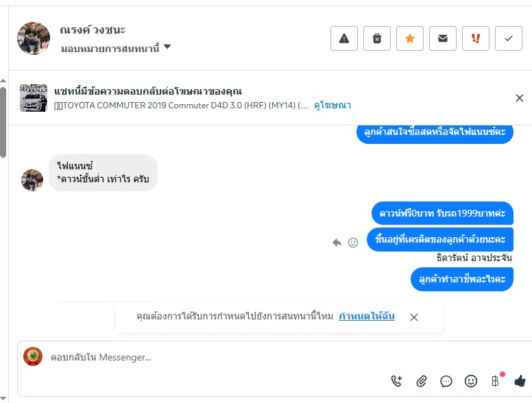Click the phone call request icon
532x403 pixels.
(x=397, y=381)
